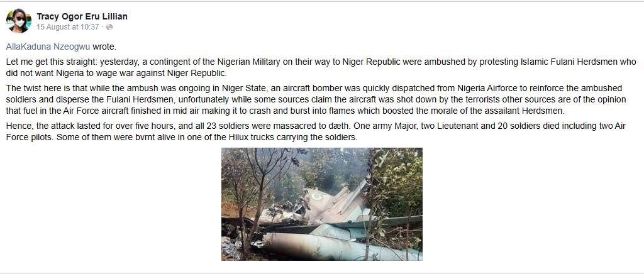
Task: Open Tracy Ogor Eru Lillian's profile name
Action: pyautogui.click(x=82, y=16)
